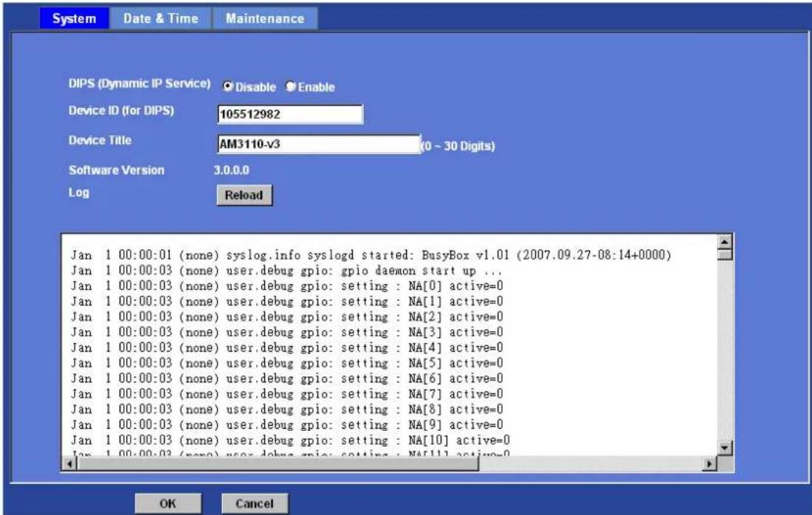The image size is (812, 515).
Task: Click the log scroll-up arrow
Action: [725, 242]
